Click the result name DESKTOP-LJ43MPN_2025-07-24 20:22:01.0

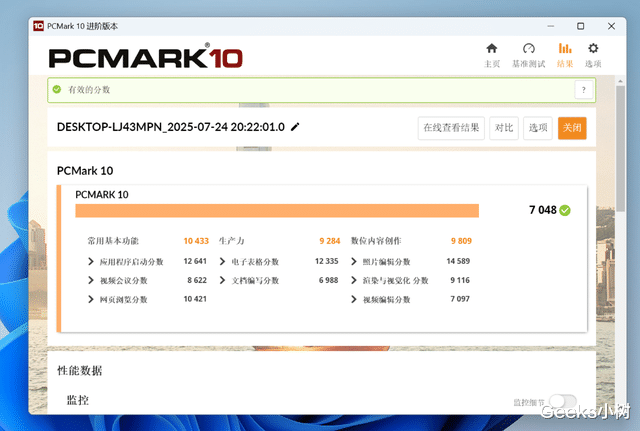(x=171, y=127)
